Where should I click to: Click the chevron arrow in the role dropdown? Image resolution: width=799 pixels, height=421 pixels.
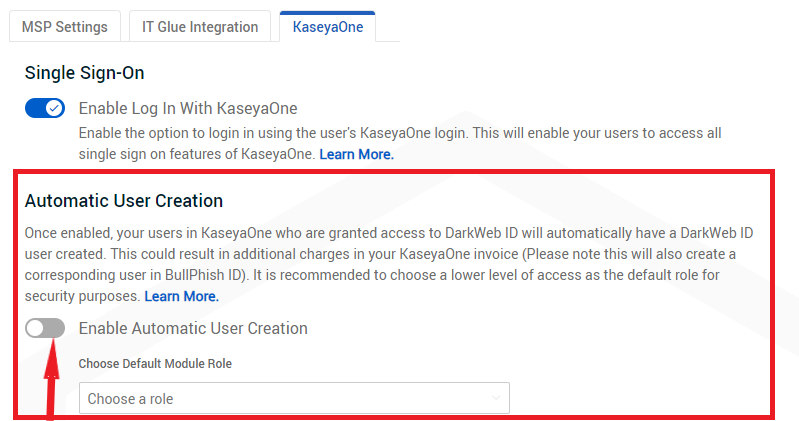point(496,398)
